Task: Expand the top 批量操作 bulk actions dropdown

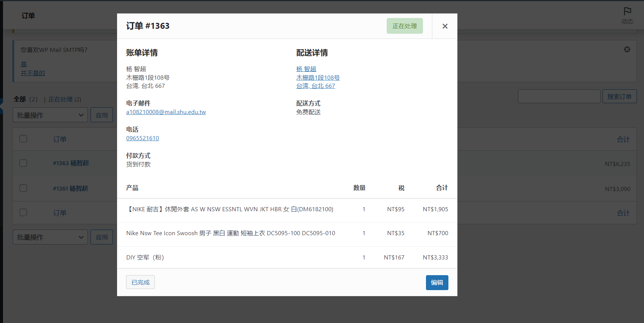Action: point(50,115)
